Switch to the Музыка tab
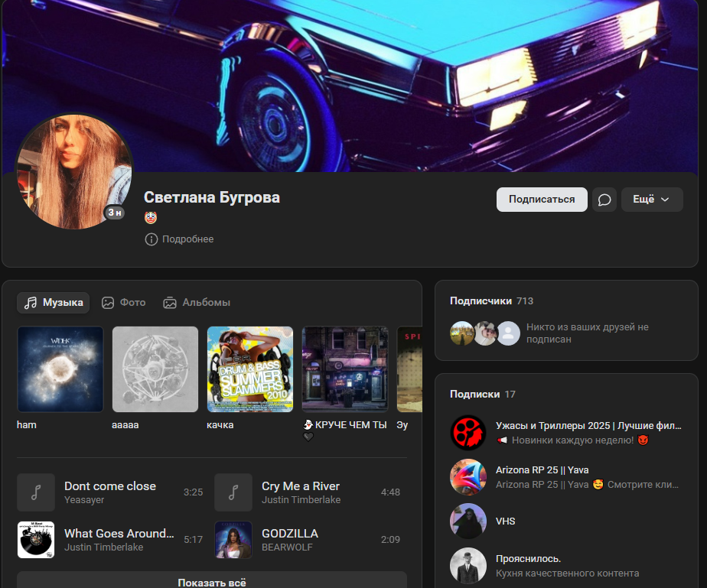707x588 pixels. [54, 302]
